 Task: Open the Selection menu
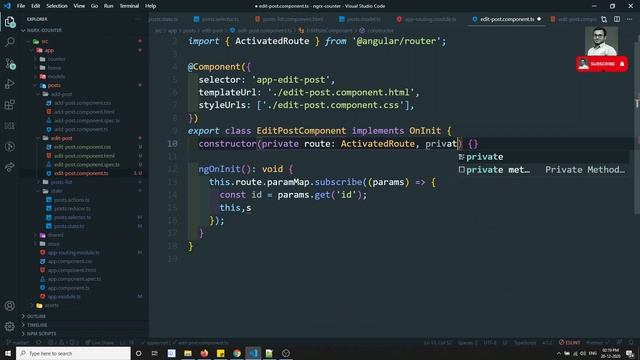tap(57, 6)
